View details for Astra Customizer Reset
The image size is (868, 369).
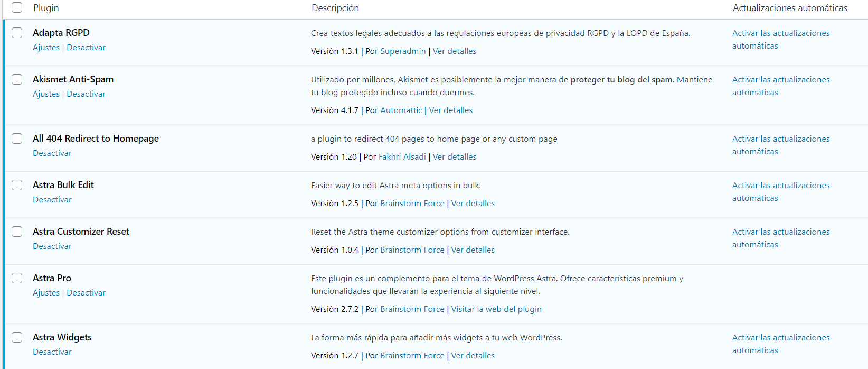(473, 250)
